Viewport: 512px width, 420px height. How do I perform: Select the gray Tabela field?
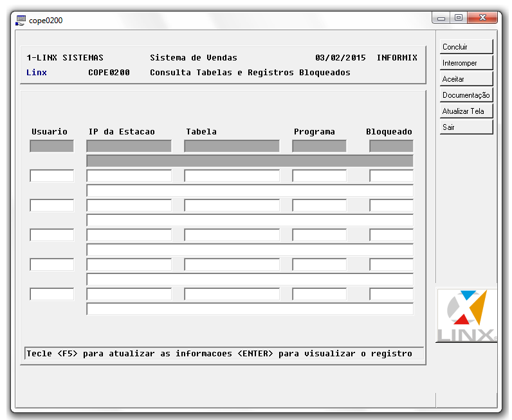(232, 146)
